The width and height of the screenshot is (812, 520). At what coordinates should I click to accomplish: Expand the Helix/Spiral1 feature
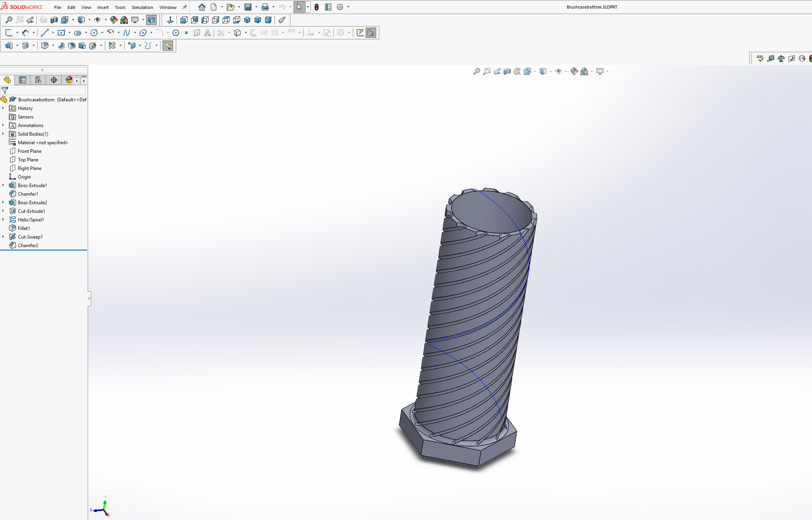4,219
